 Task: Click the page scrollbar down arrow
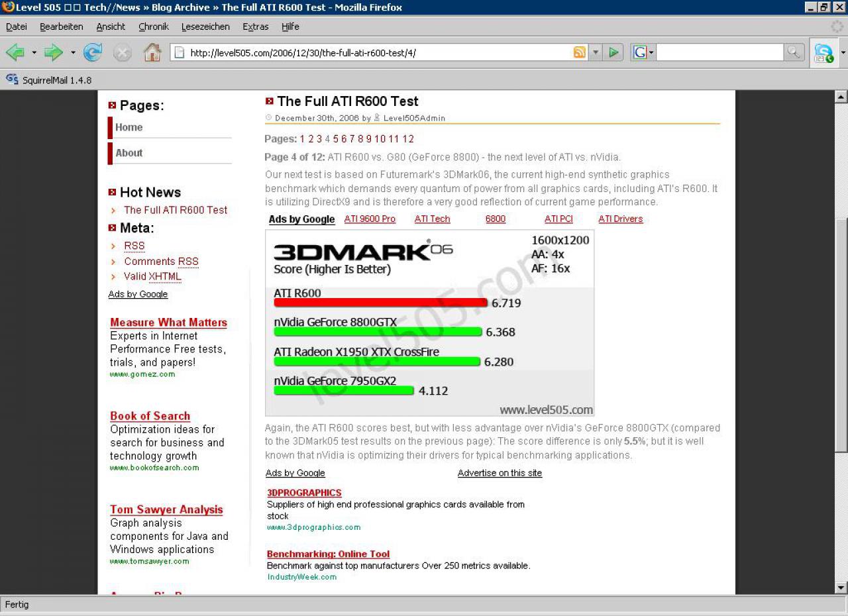[841, 588]
